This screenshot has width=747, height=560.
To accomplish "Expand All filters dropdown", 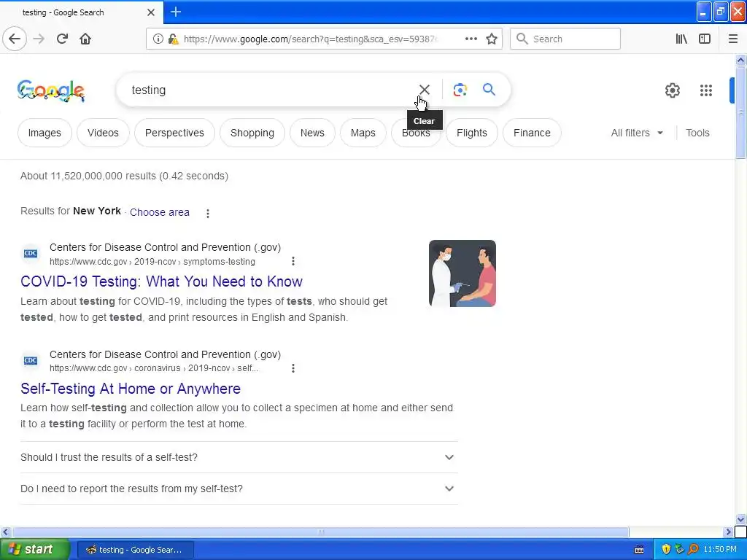I will [x=637, y=133].
